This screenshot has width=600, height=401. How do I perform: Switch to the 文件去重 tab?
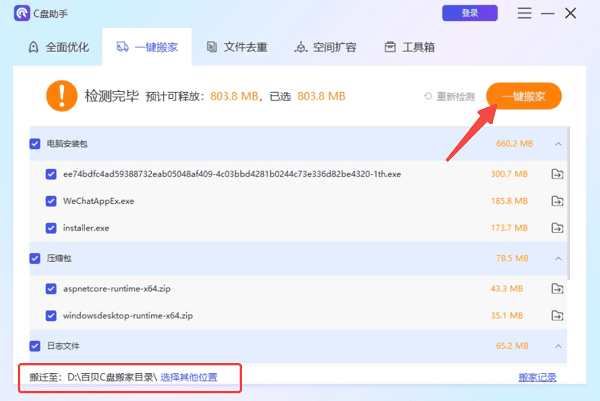tap(231, 47)
